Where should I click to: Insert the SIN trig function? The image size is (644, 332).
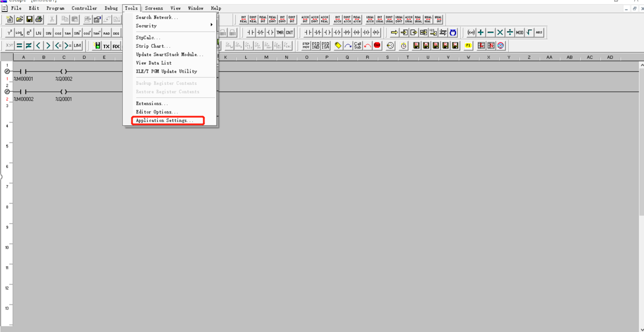(49, 33)
